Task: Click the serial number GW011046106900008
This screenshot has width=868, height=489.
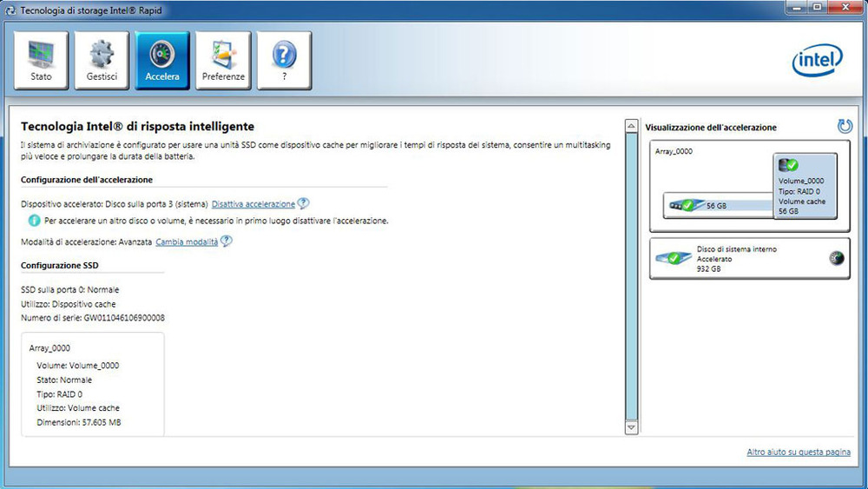Action: pos(124,318)
